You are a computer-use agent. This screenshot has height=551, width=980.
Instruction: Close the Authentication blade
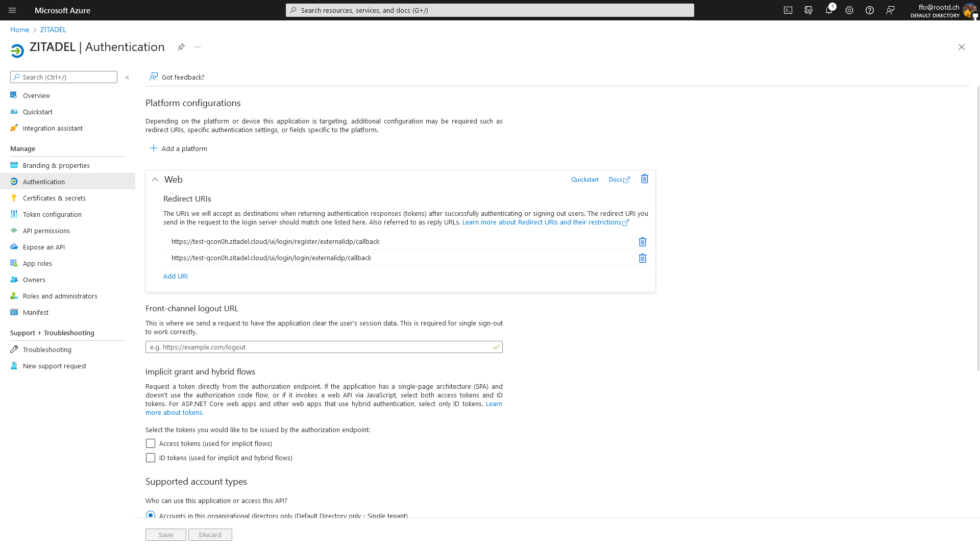(962, 47)
